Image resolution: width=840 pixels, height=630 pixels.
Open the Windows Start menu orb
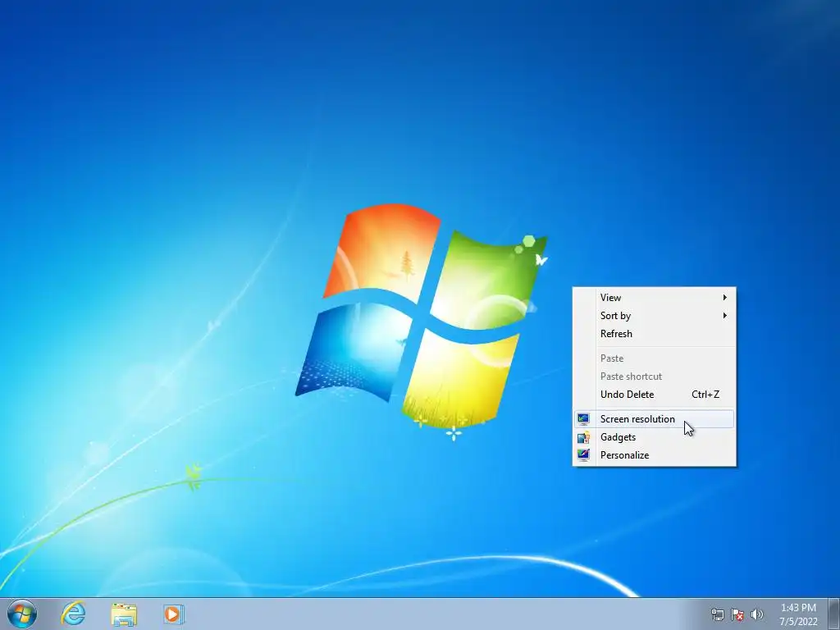22,614
